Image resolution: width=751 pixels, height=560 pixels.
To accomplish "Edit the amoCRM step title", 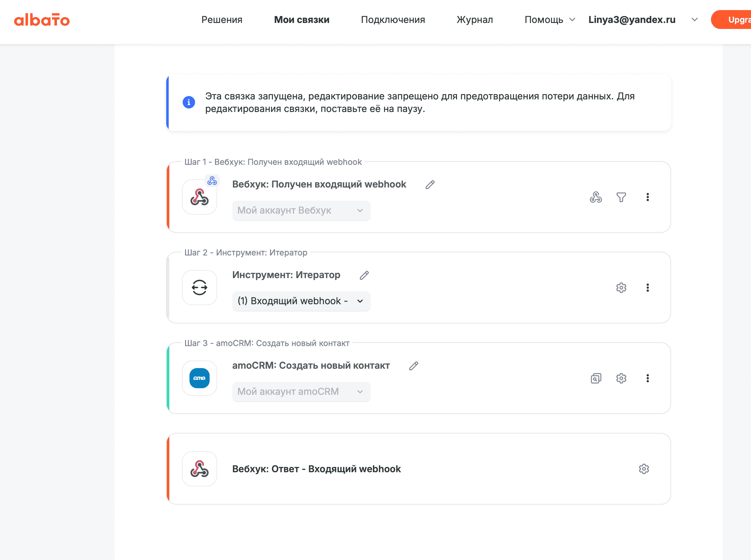I will pos(414,366).
